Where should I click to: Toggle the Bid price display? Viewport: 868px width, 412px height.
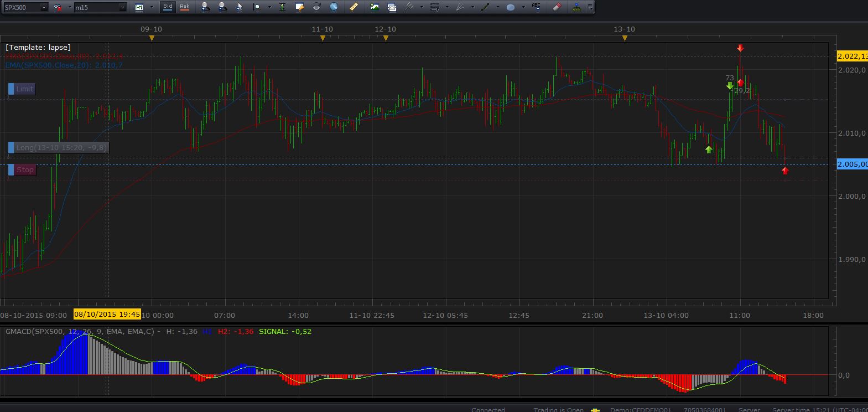pos(168,7)
